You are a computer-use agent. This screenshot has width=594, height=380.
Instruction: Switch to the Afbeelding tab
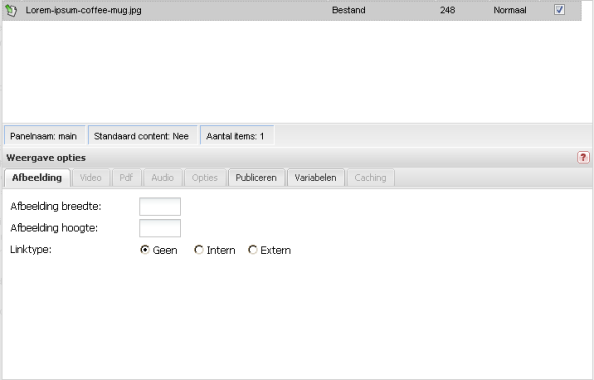tap(37, 178)
